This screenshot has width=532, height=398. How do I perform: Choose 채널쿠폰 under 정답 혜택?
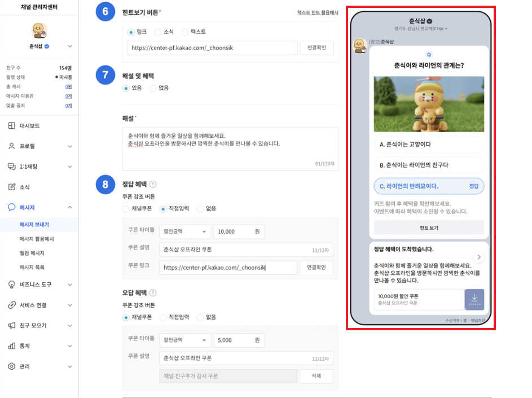click(x=126, y=209)
